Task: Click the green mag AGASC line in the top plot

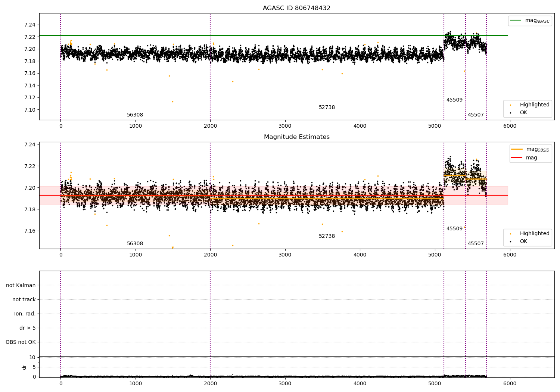Action: 274,35
